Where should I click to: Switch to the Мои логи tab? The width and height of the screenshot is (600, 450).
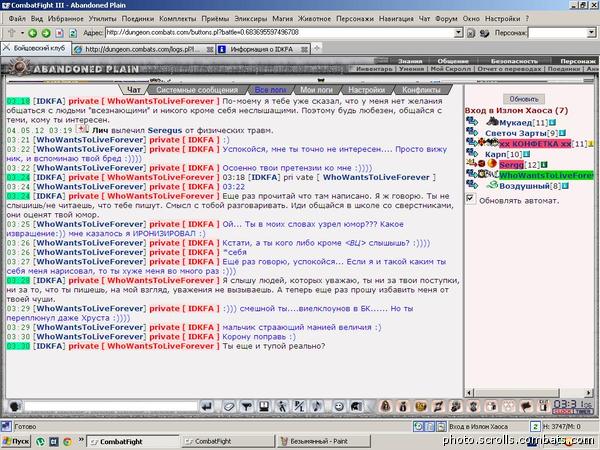coord(316,90)
